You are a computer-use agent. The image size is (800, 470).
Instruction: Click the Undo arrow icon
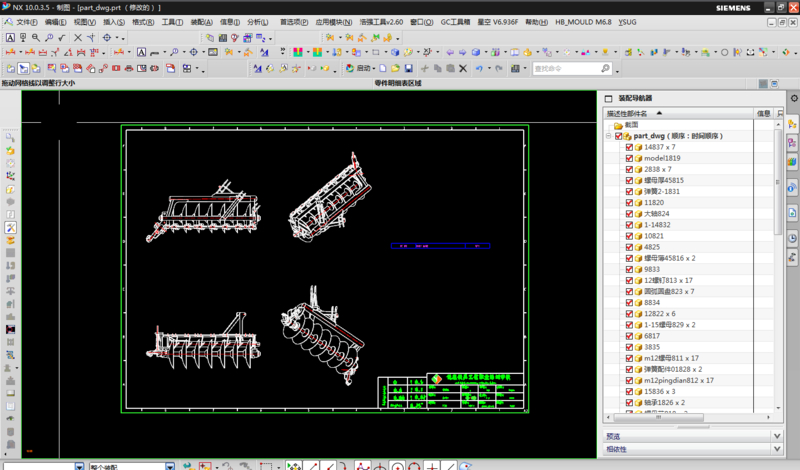pyautogui.click(x=479, y=68)
